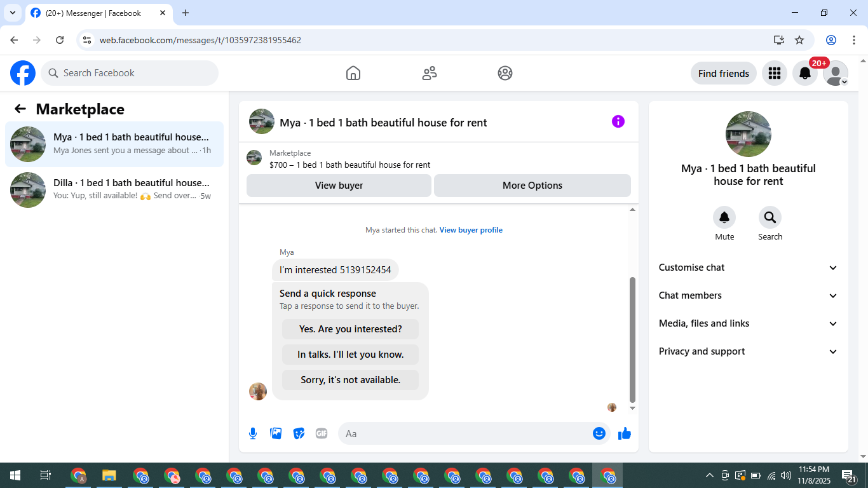
Task: Expand Chat members section
Action: 749,295
